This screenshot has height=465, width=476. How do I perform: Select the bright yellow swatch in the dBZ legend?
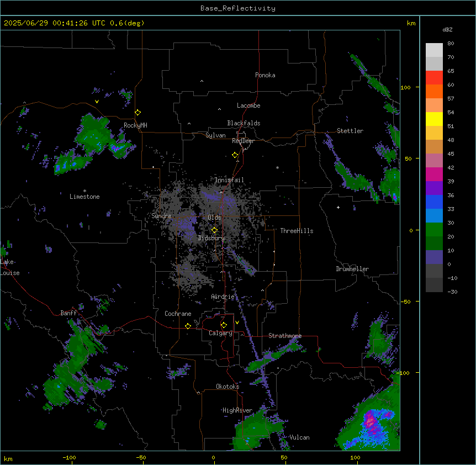click(x=434, y=119)
